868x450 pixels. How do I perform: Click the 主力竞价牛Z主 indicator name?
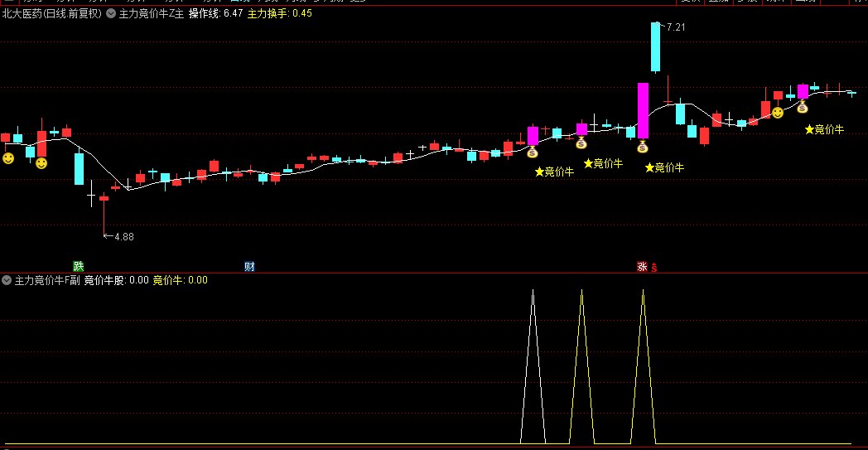click(151, 14)
